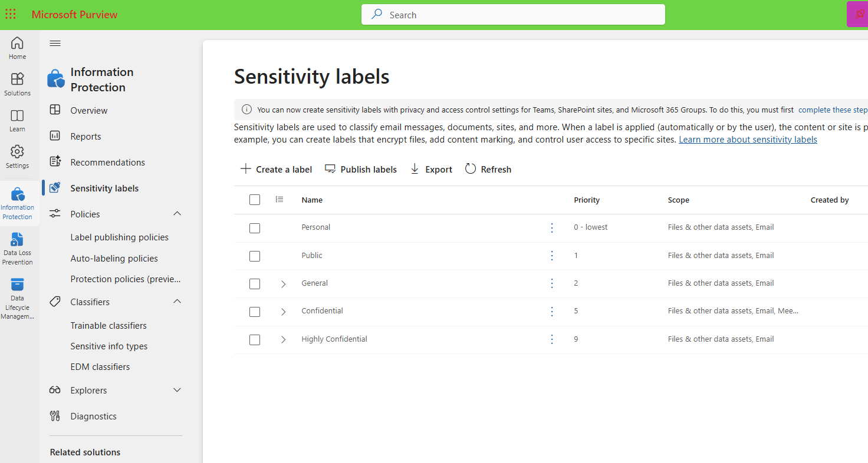
Task: Open the Information Protection solution icon
Action: 18,199
